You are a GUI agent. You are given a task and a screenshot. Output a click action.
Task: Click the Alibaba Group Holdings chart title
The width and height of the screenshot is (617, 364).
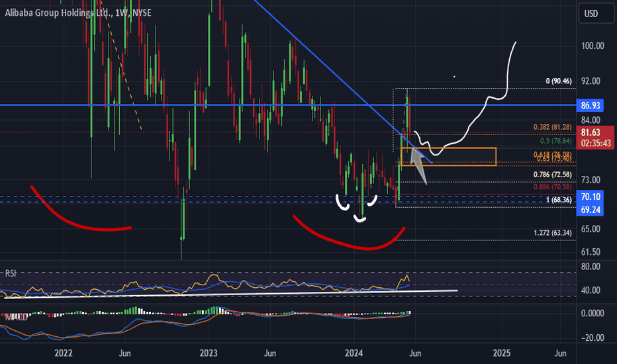click(78, 13)
